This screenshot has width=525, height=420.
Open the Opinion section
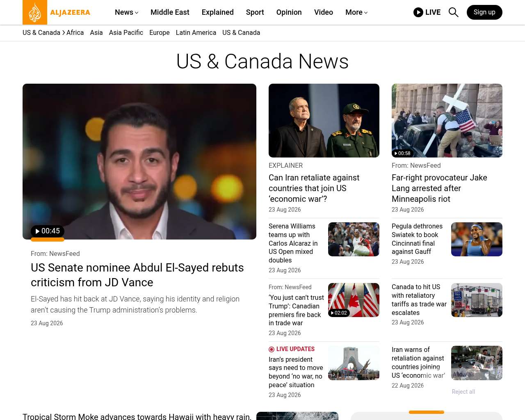tap(289, 12)
